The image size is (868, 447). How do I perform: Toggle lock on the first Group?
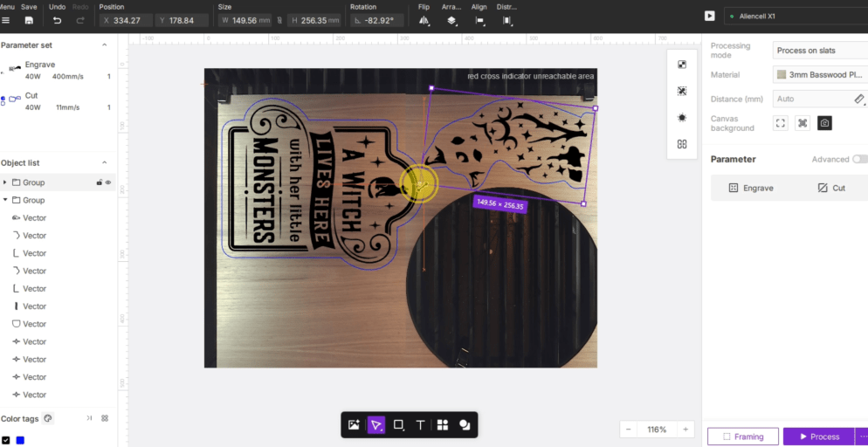point(99,182)
